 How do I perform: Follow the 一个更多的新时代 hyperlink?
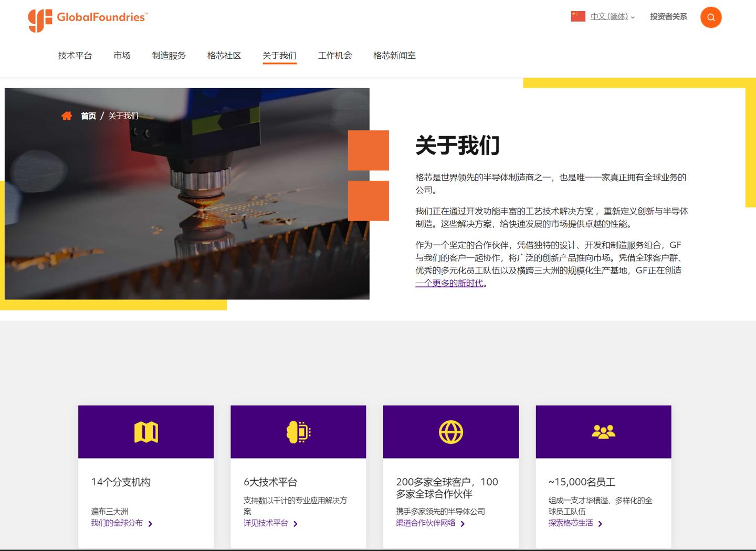449,283
